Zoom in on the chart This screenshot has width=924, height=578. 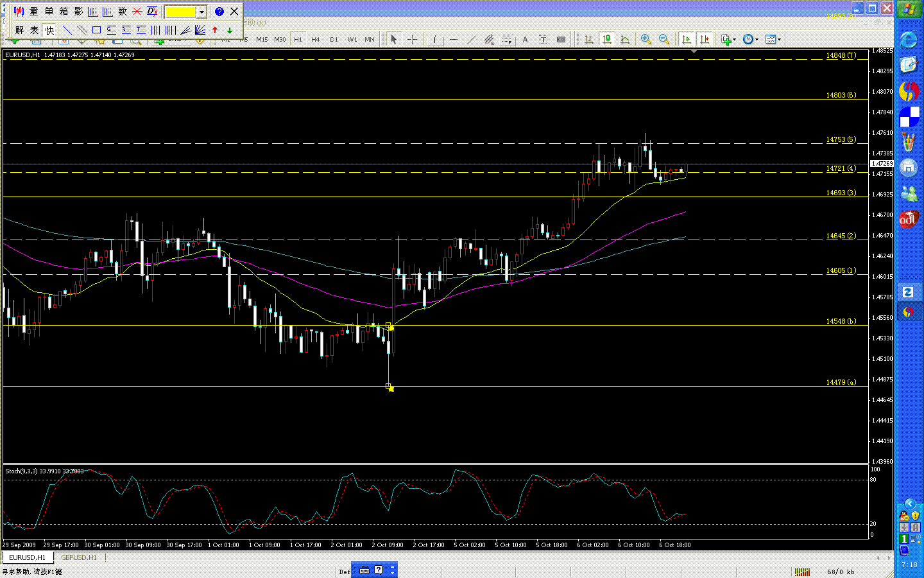coord(646,40)
